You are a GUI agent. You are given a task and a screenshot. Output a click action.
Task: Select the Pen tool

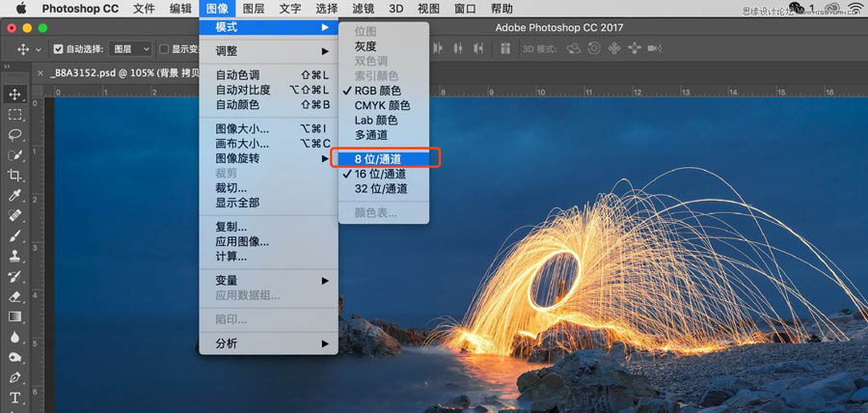click(x=14, y=377)
